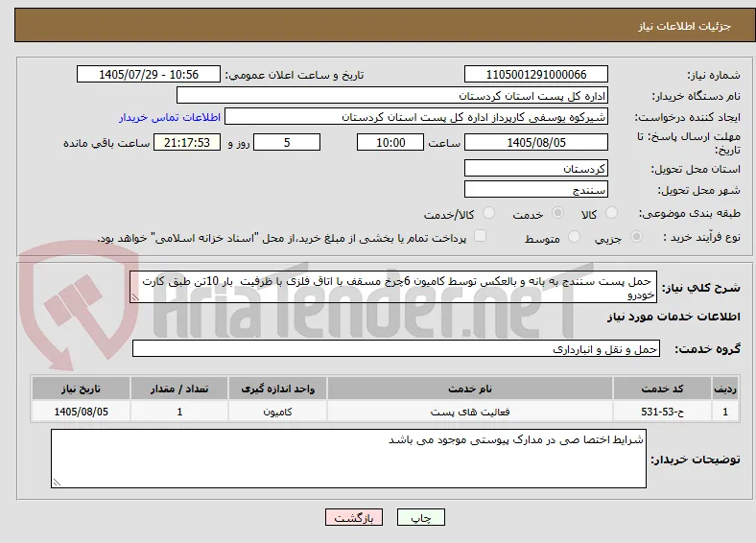Click the remaining days field showing 5
Image resolution: width=756 pixels, height=543 pixels.
(x=287, y=142)
